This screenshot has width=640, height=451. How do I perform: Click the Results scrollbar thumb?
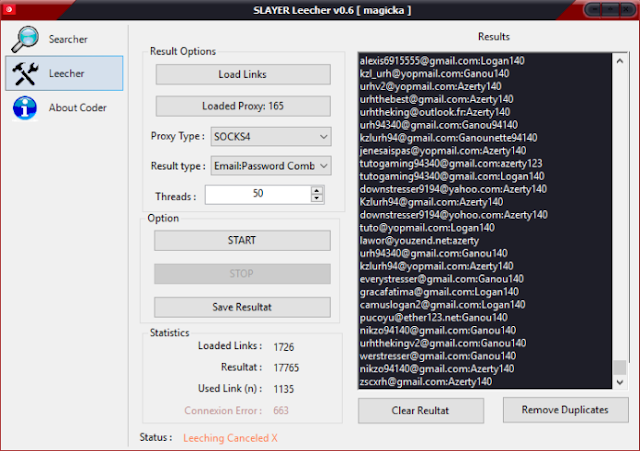coord(620,367)
